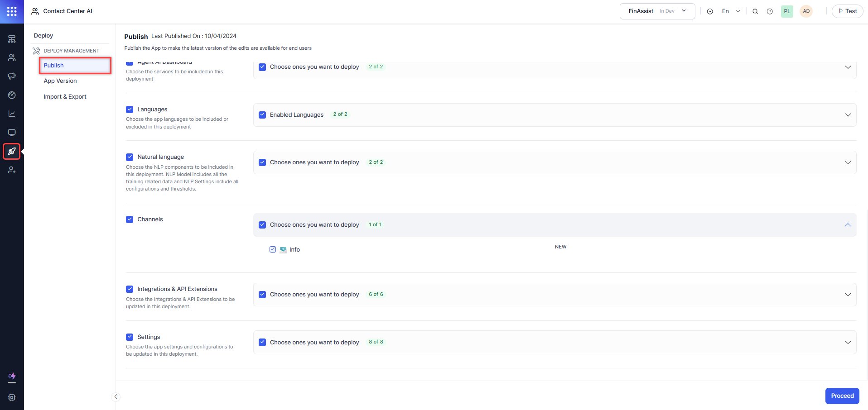Toggle Choose ones checkbox in Channels row

262,224
